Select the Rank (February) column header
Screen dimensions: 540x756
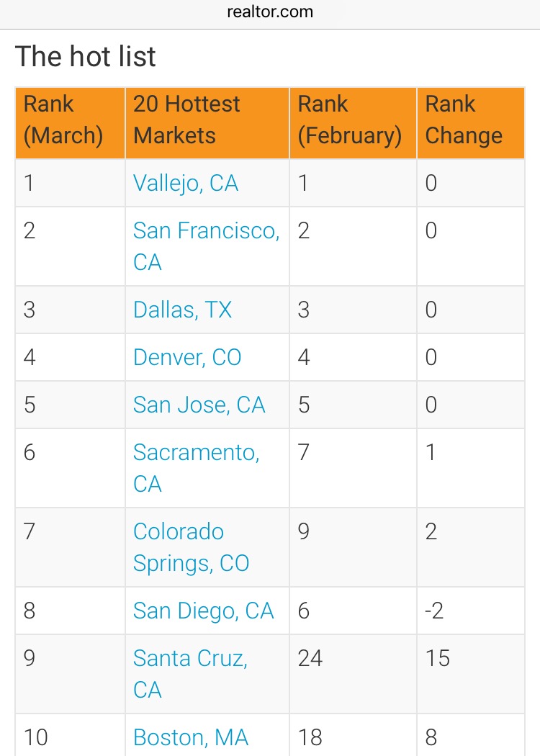(349, 120)
